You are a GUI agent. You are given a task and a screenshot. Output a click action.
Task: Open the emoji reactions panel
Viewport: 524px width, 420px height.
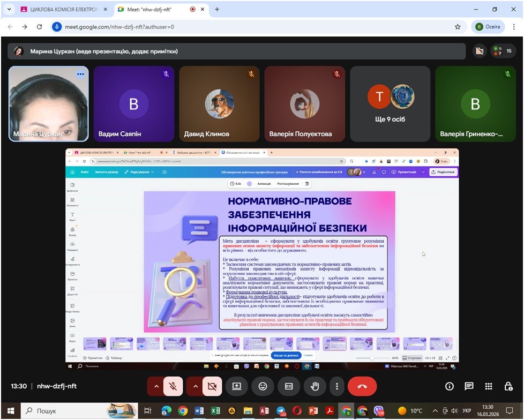263,386
